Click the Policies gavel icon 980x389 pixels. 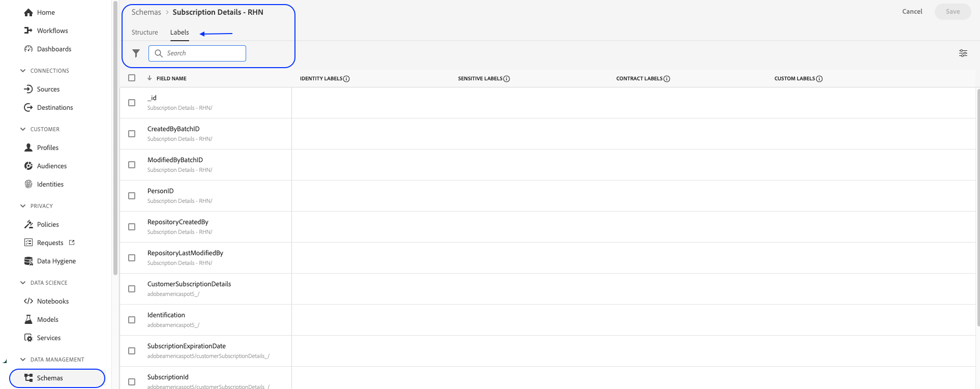[28, 224]
